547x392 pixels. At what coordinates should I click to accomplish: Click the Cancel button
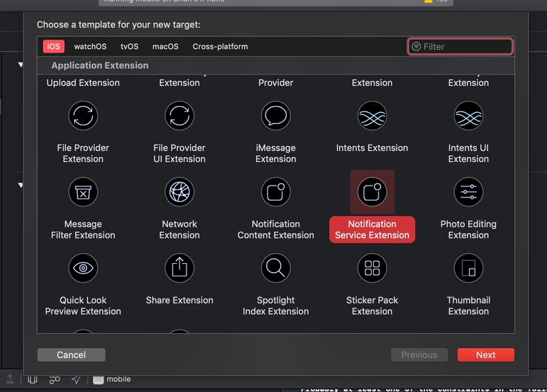coord(71,355)
